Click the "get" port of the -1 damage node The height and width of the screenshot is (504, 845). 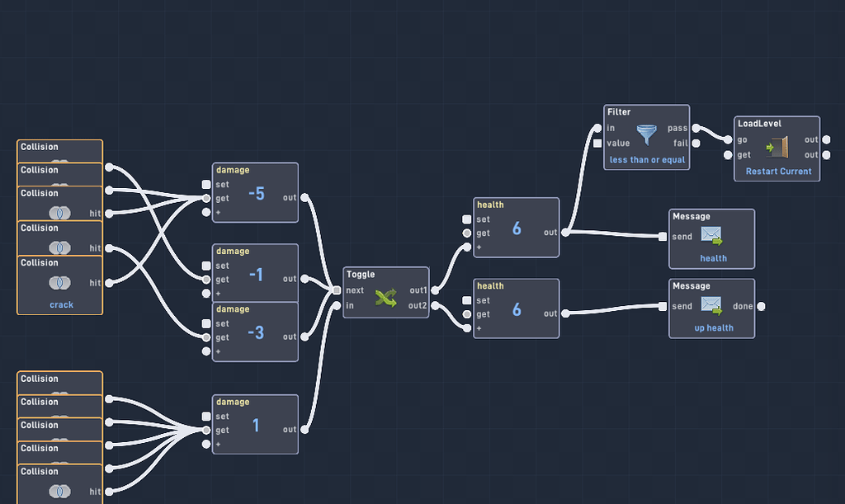pos(205,280)
